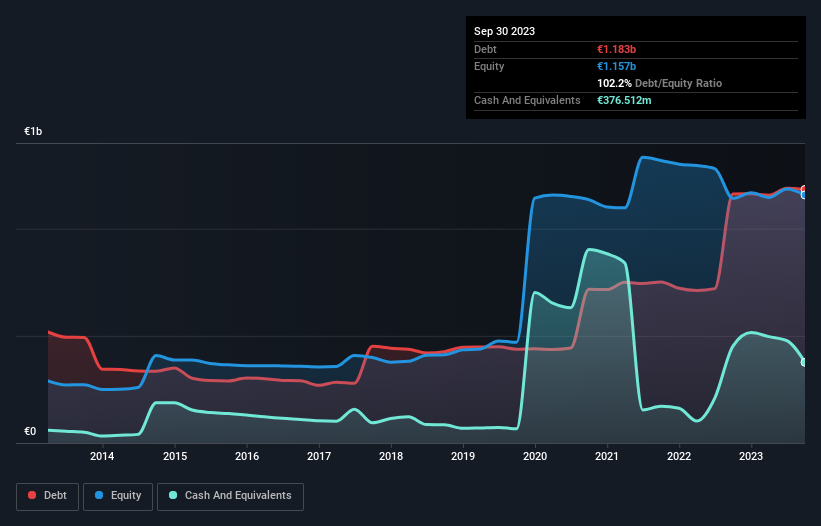
Task: Click the €1.157b equity value
Action: coord(616,66)
